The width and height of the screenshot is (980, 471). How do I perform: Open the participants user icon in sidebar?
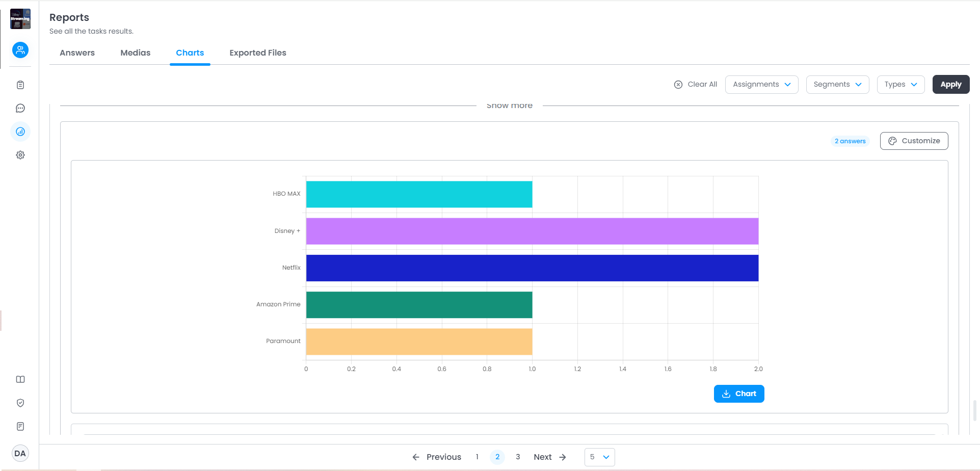(x=20, y=50)
